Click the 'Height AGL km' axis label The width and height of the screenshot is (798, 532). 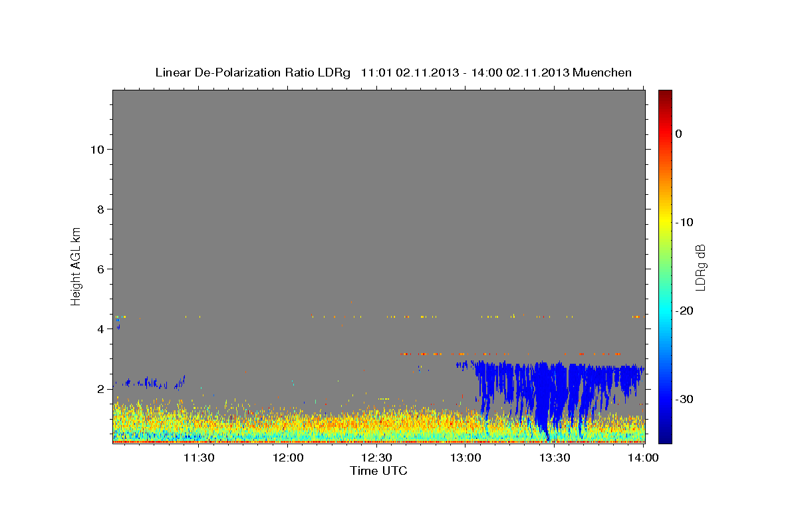(76, 266)
